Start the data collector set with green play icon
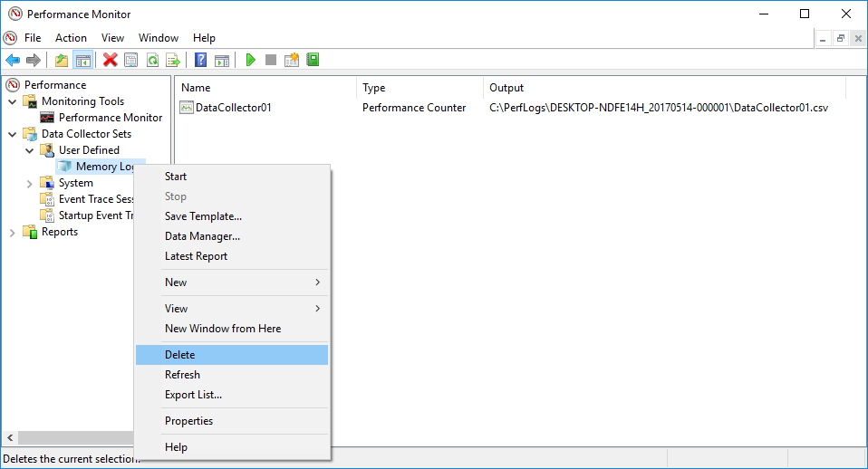The image size is (868, 469). [250, 60]
